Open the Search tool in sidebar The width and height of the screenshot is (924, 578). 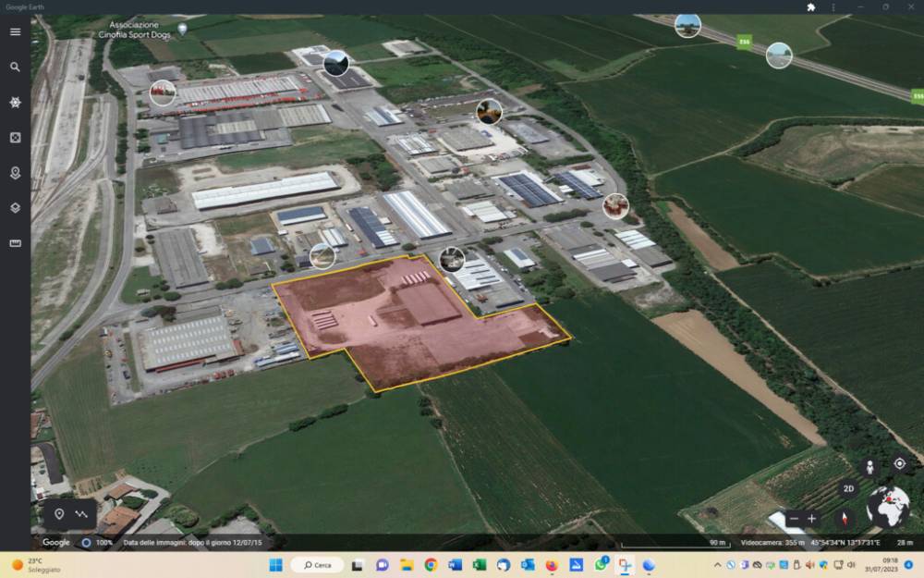click(x=15, y=67)
